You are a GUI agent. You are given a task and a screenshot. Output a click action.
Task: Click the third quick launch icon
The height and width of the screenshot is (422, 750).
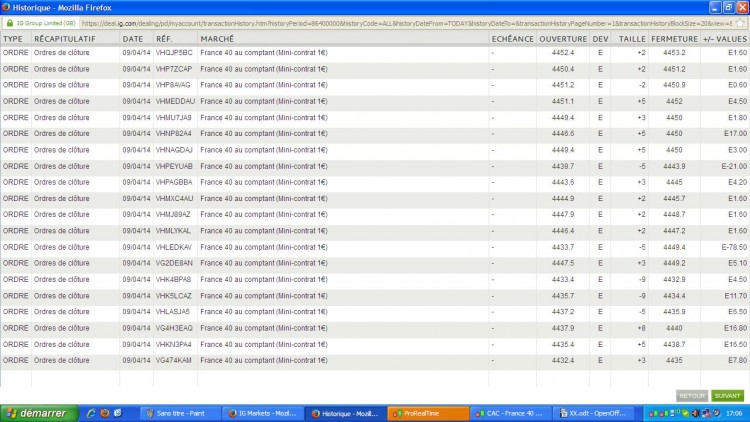118,413
